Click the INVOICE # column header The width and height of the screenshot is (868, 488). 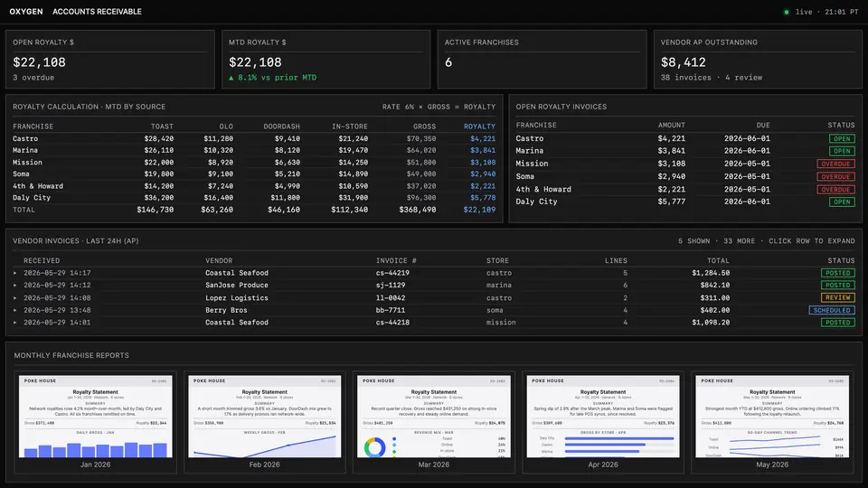pos(396,260)
